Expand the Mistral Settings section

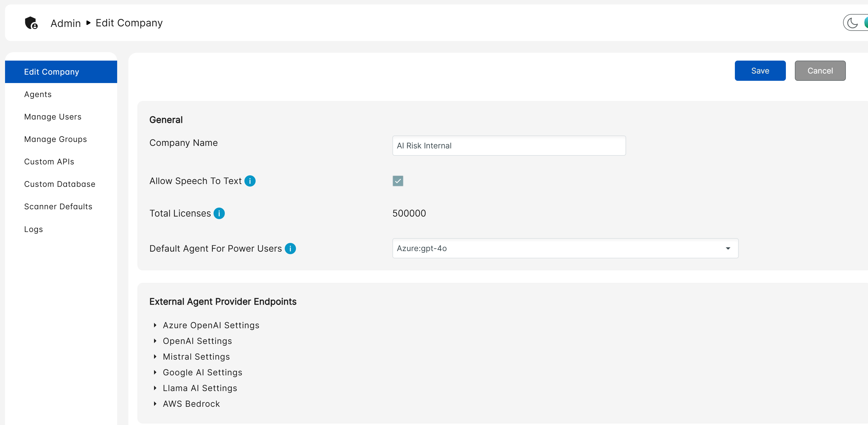click(x=196, y=357)
